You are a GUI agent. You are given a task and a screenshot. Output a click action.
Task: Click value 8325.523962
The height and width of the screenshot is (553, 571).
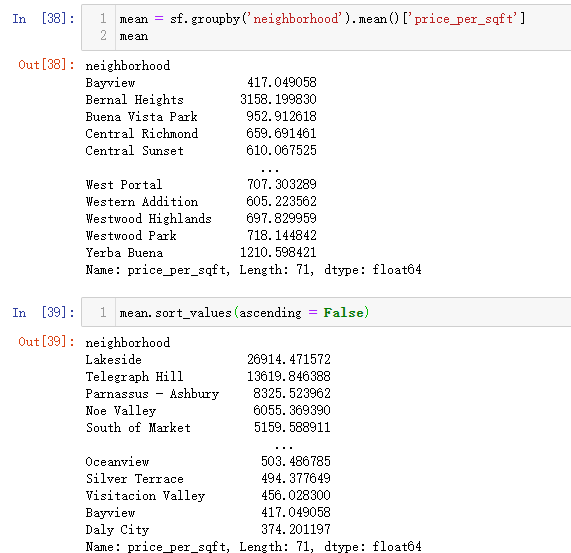292,393
